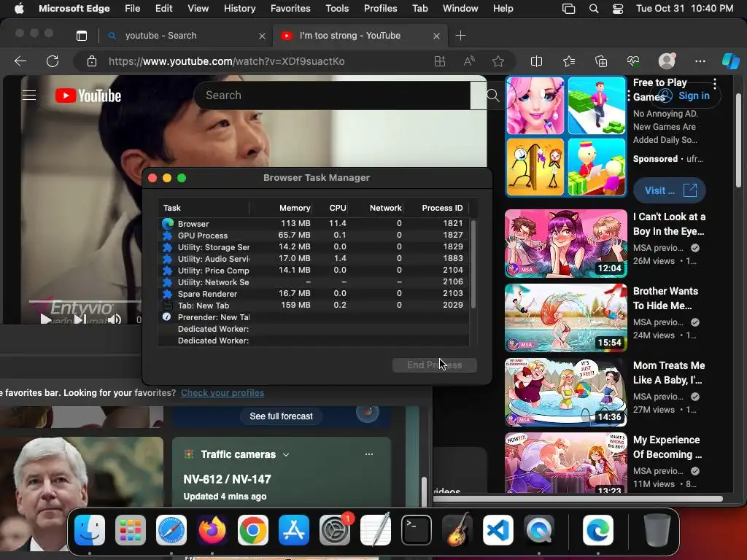Open the YouTube hamburger guide menu

pos(29,96)
